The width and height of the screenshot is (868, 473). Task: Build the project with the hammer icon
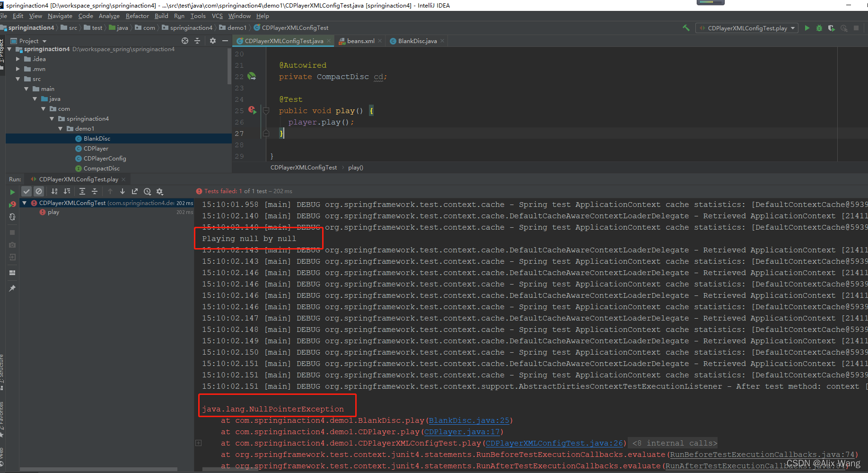click(686, 28)
